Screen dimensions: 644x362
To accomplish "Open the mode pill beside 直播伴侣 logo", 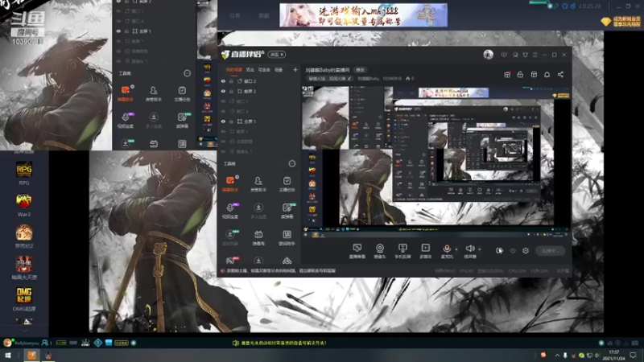I will [x=277, y=54].
